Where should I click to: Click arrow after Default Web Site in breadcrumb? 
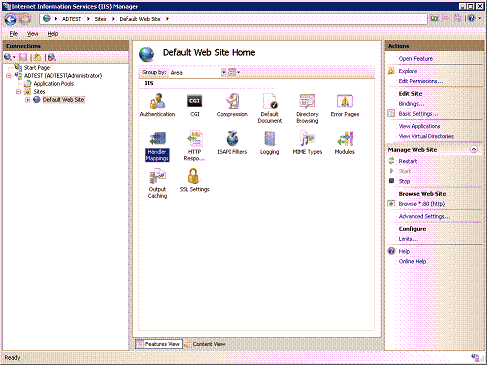[167, 19]
